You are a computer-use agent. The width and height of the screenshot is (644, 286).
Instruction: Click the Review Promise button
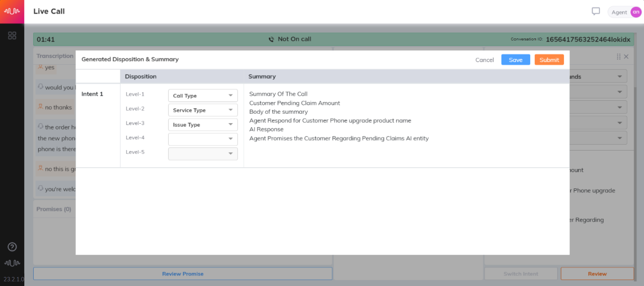tap(183, 274)
